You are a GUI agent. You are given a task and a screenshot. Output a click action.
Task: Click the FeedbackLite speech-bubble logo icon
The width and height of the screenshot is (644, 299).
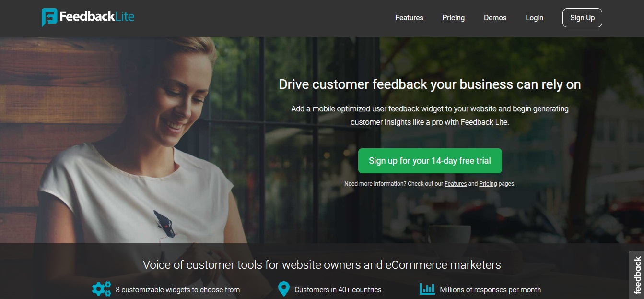(x=49, y=17)
